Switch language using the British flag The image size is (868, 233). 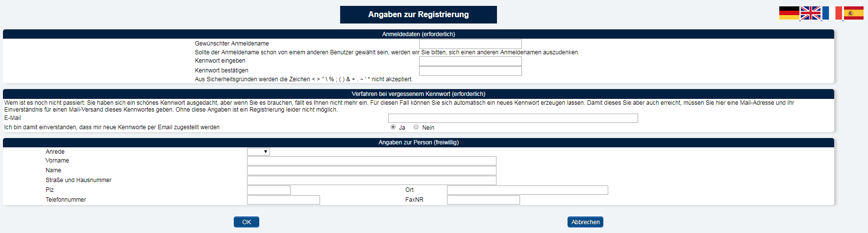tap(811, 13)
